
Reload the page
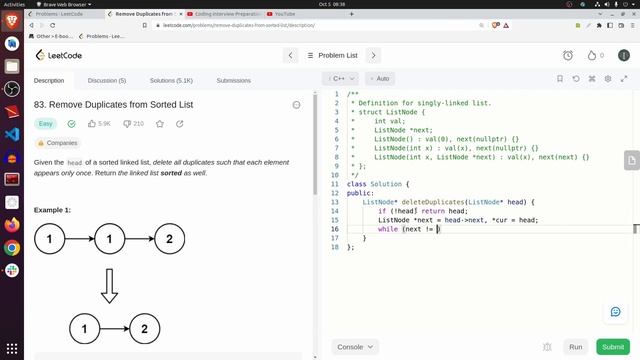(53, 25)
